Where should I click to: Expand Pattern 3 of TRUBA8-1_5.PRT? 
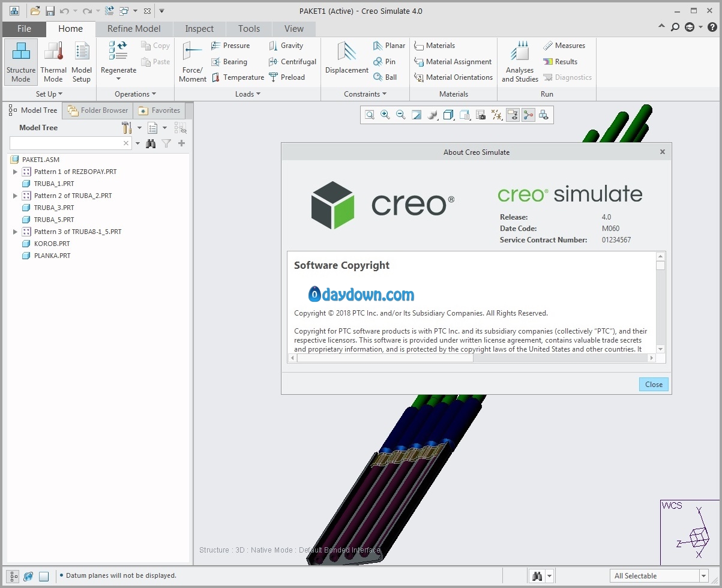16,232
